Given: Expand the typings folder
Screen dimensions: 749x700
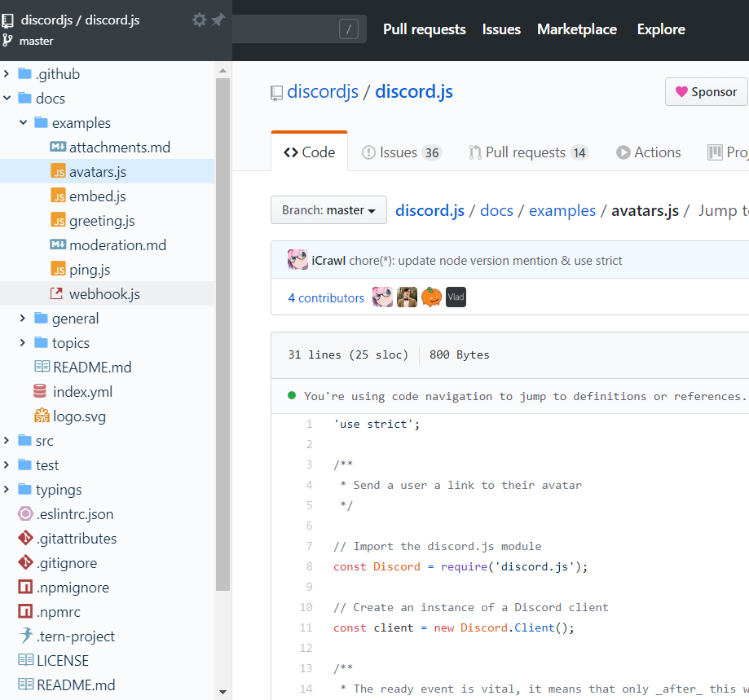Looking at the screenshot, I should pyautogui.click(x=7, y=489).
